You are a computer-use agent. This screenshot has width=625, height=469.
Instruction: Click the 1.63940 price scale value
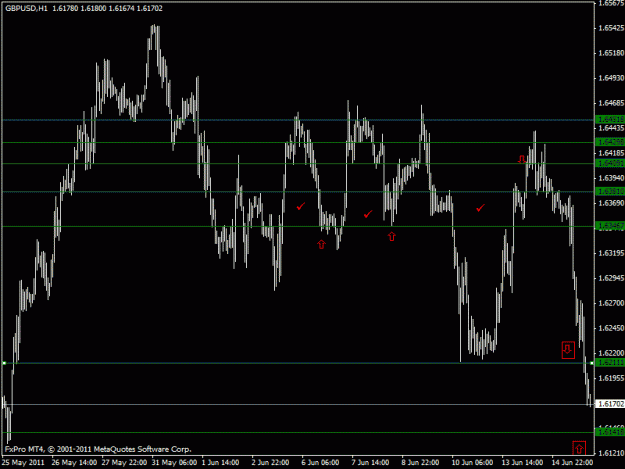611,178
